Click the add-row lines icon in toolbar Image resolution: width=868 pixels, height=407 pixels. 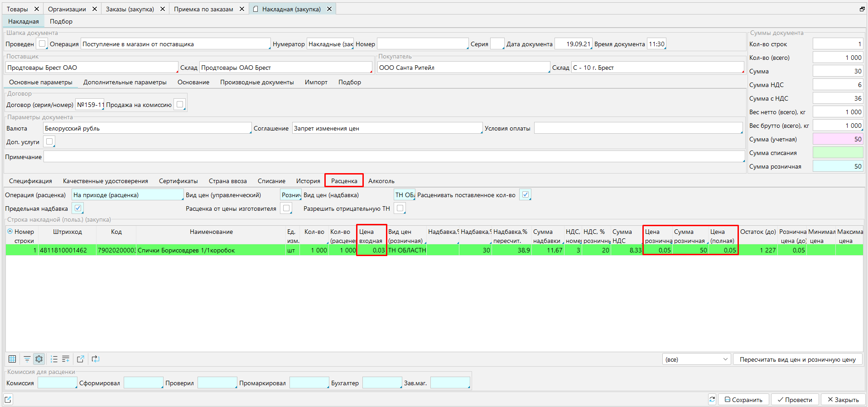(66, 359)
